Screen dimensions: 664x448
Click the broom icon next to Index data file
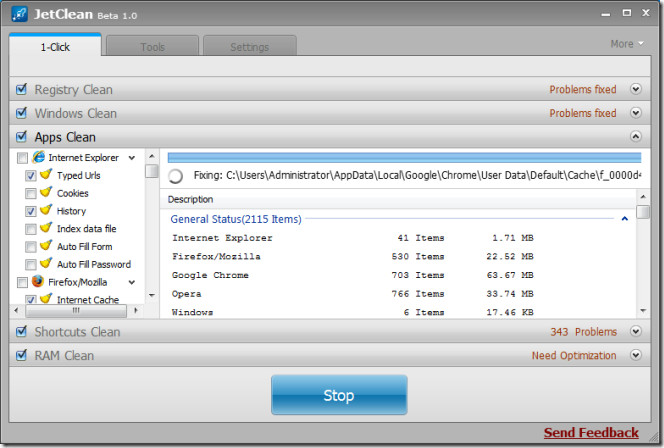[46, 227]
